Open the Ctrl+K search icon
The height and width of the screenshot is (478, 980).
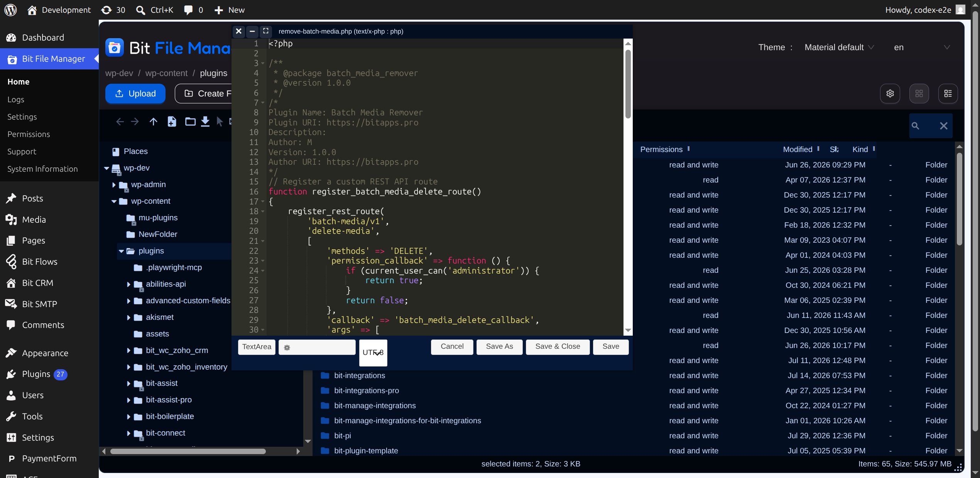pyautogui.click(x=155, y=10)
